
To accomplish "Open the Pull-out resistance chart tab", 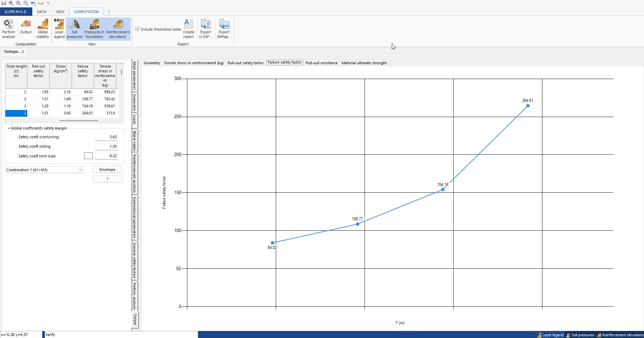I will [321, 63].
